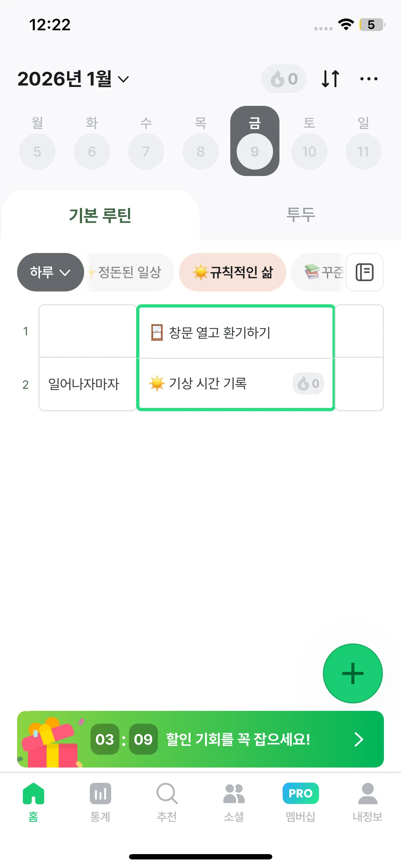401x868 pixels.
Task: Tap the flame streak counter at top
Action: coord(284,79)
